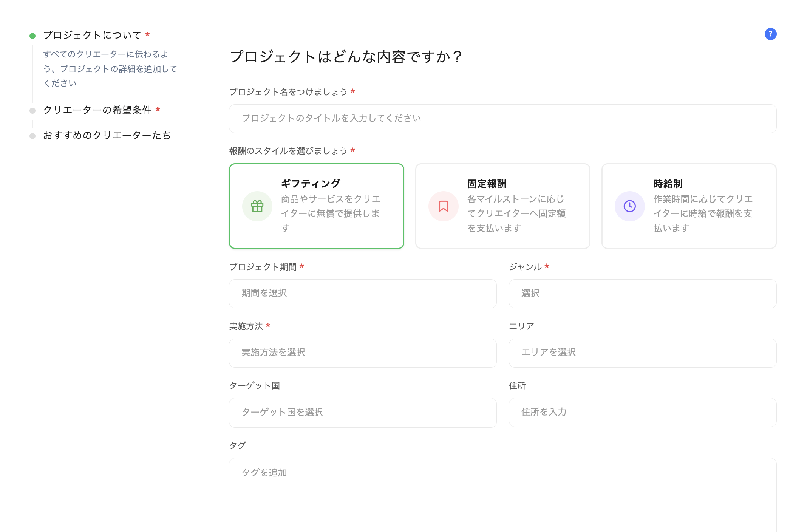Open the プロジェクト期間 period selector
The image size is (810, 532).
click(x=363, y=294)
